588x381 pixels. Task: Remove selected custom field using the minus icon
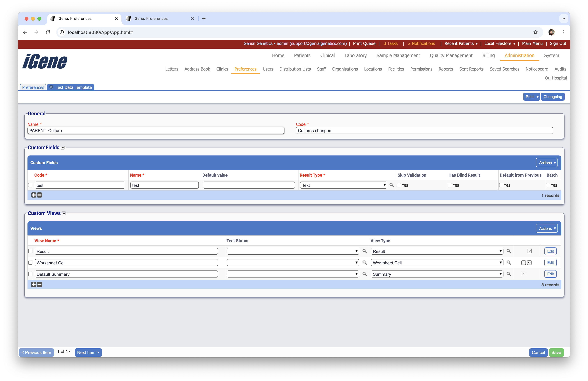coord(39,195)
